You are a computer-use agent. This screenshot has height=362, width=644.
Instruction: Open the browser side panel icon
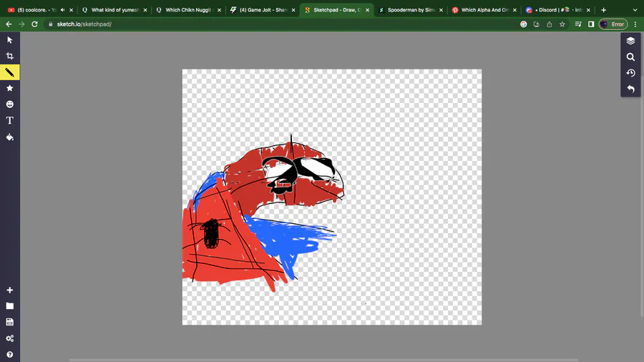591,24
